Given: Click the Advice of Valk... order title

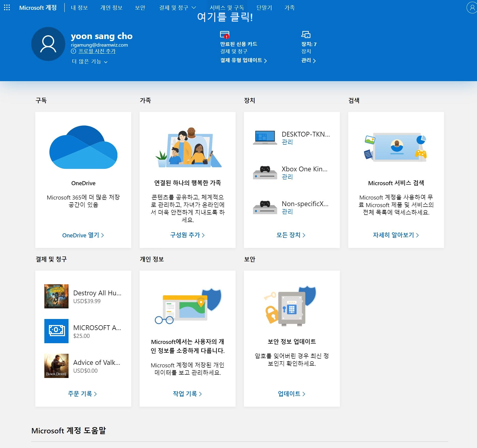Looking at the screenshot, I should 97,362.
